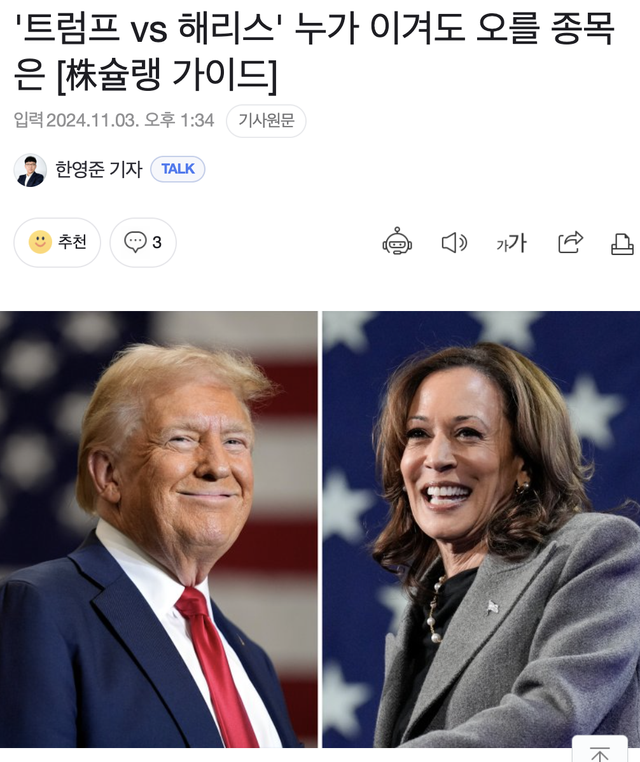The width and height of the screenshot is (640, 762).
Task: Jump to top with arrow button
Action: (x=600, y=751)
